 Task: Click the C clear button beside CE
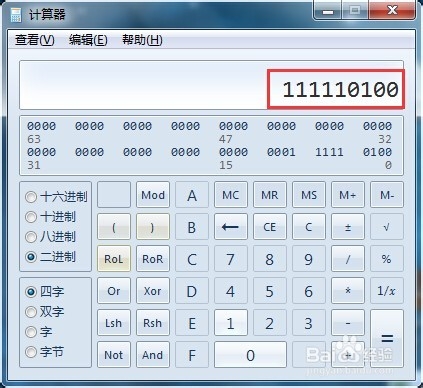(x=309, y=227)
